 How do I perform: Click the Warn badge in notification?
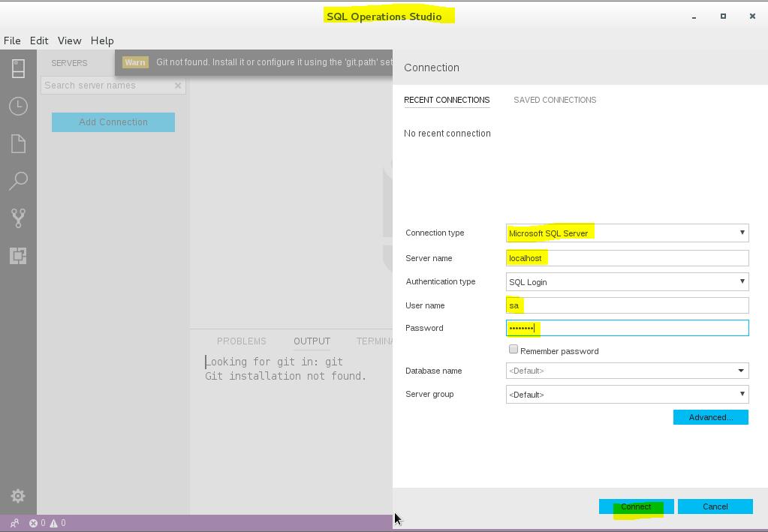(135, 62)
